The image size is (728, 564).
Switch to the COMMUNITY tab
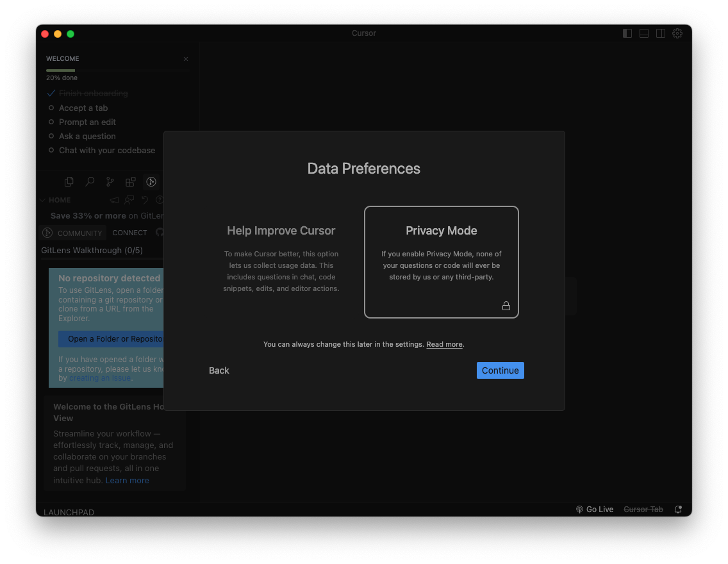coord(73,233)
